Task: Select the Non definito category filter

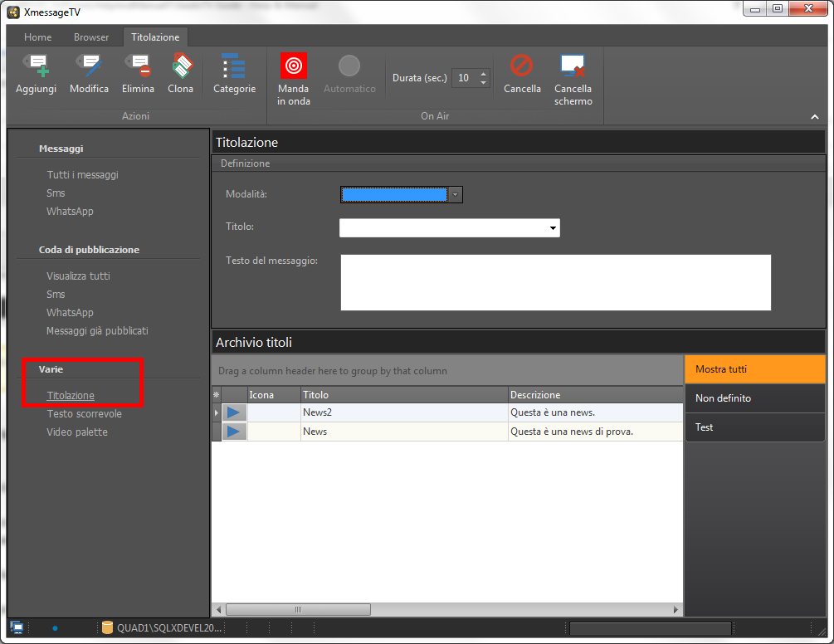Action: click(754, 398)
